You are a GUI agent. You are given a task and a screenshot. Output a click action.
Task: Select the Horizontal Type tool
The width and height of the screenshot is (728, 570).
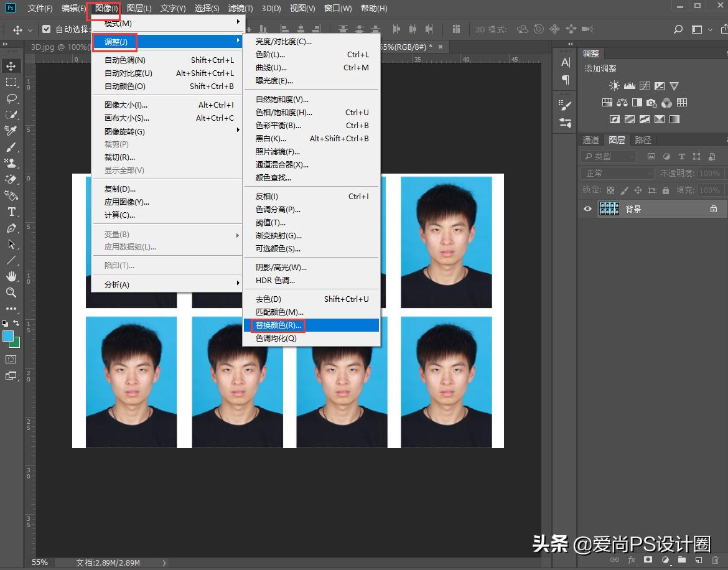pyautogui.click(x=11, y=212)
